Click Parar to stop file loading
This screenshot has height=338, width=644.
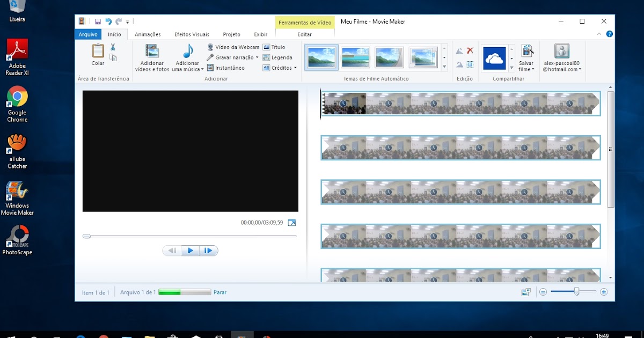pos(220,292)
